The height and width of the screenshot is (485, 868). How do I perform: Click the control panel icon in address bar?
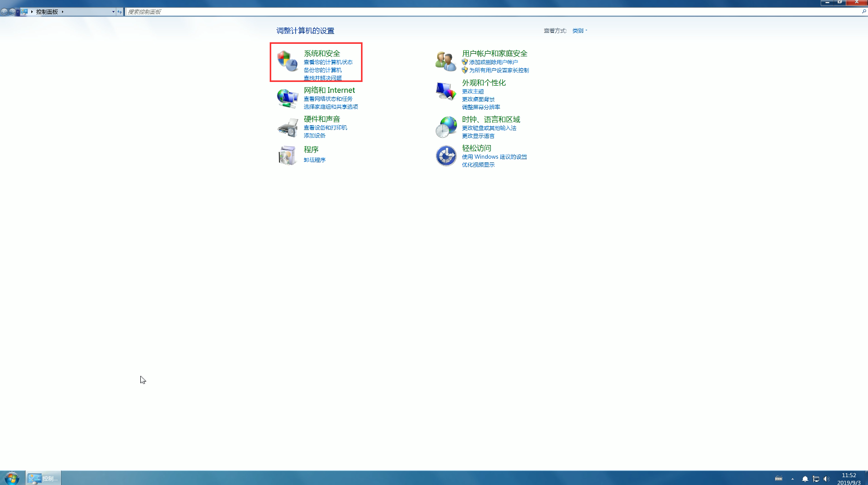pyautogui.click(x=24, y=11)
